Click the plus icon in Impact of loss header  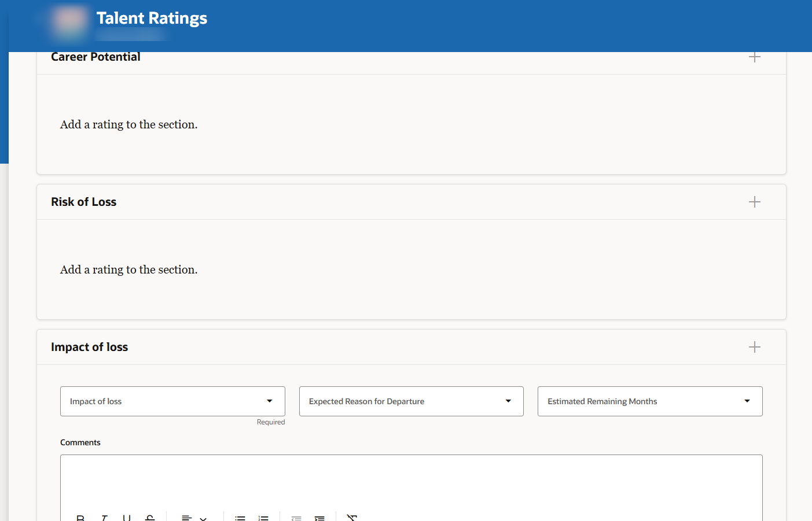tap(754, 347)
